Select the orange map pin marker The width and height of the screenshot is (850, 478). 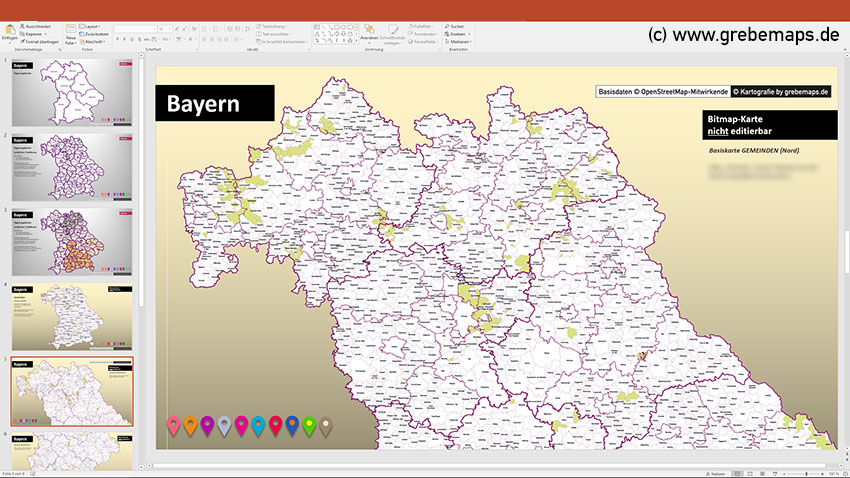click(x=191, y=426)
